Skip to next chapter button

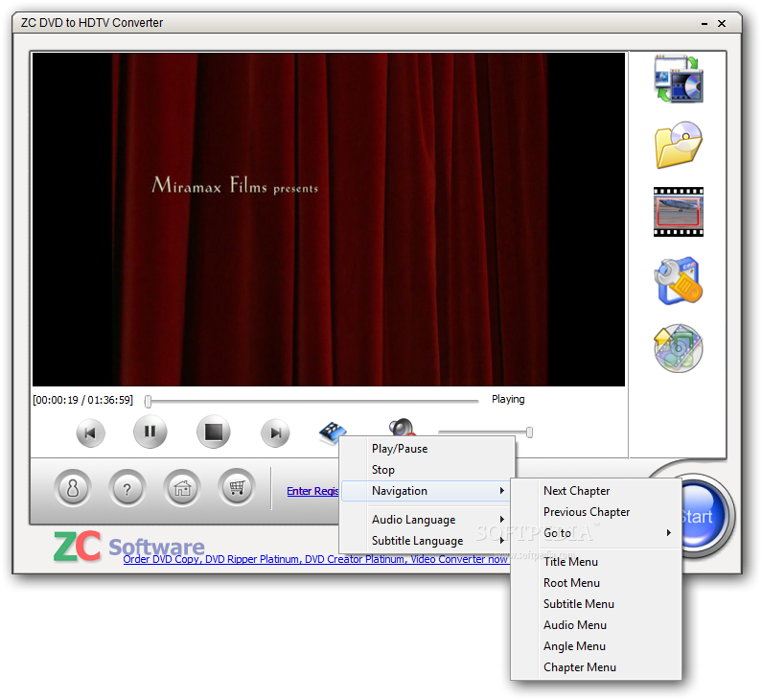click(x=275, y=432)
